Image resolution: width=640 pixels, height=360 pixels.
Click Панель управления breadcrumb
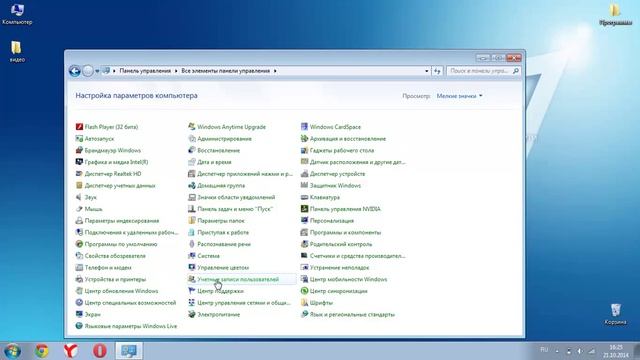(x=145, y=71)
